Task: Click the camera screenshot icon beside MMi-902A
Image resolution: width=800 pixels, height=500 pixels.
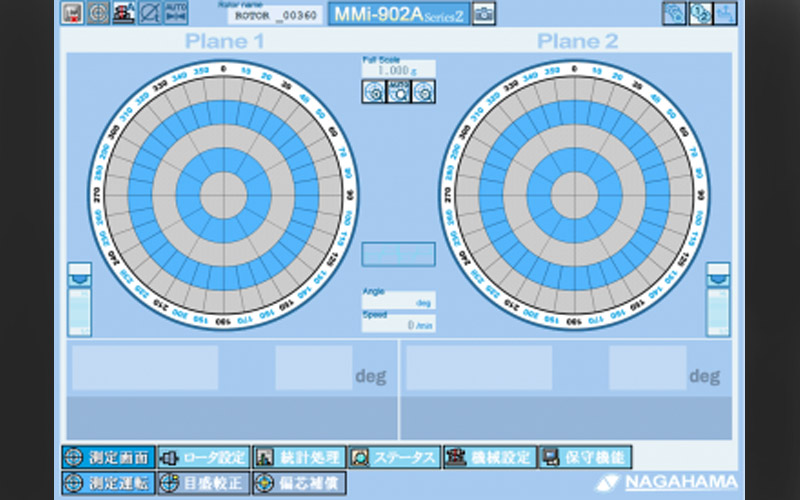Action: click(x=484, y=14)
